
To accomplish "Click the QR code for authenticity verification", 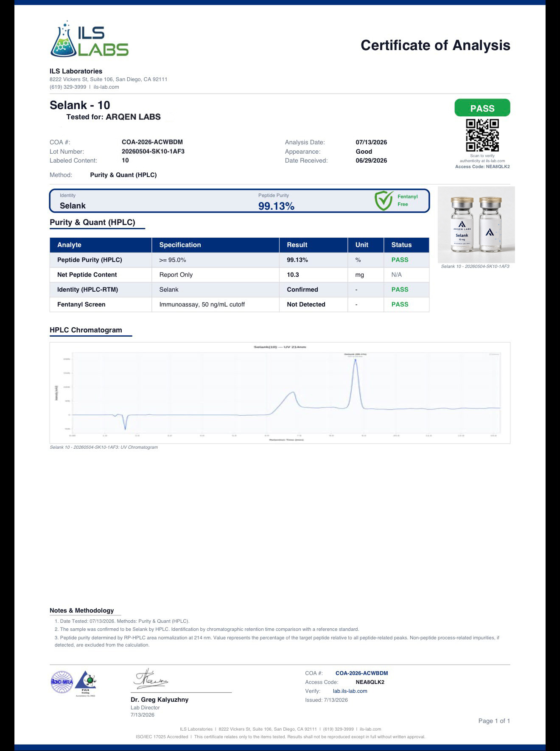I will click(x=482, y=135).
